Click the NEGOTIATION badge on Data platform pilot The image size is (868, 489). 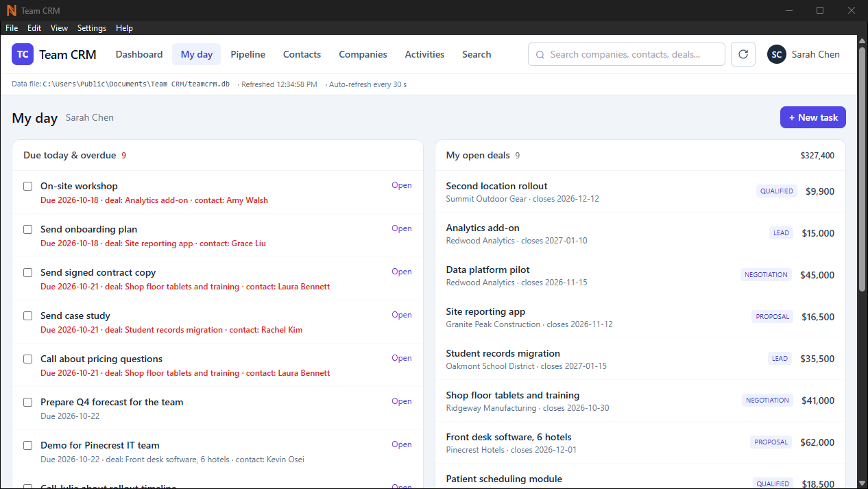pyautogui.click(x=766, y=275)
